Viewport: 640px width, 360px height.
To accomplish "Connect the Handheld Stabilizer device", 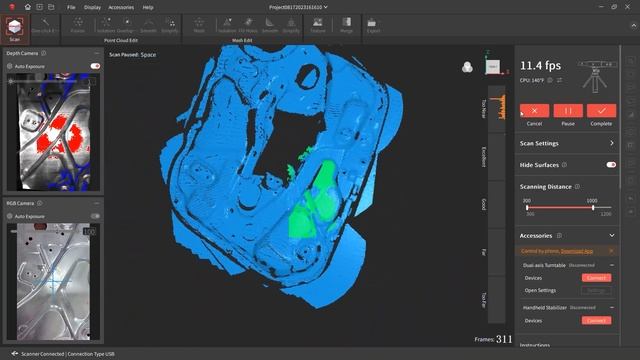I will (596, 320).
